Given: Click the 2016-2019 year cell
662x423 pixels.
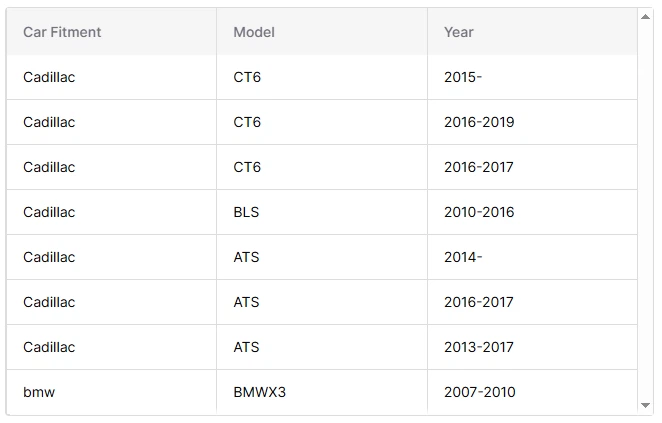Looking at the screenshot, I should tap(479, 122).
